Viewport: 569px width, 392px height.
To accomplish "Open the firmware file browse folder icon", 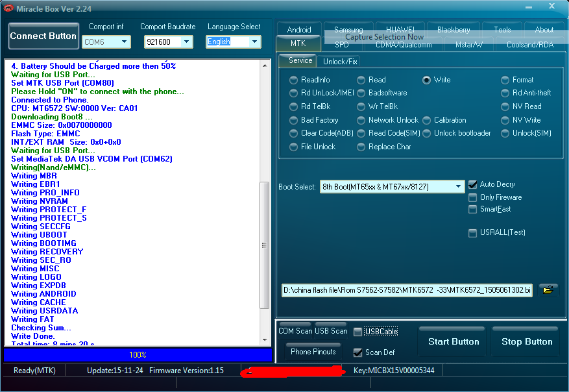I will [548, 289].
